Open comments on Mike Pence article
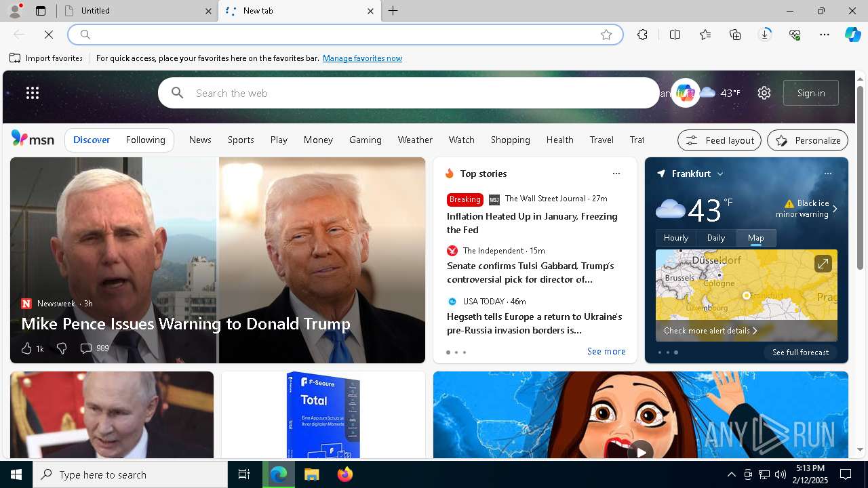Screen dimensions: 868x488 tap(94, 348)
